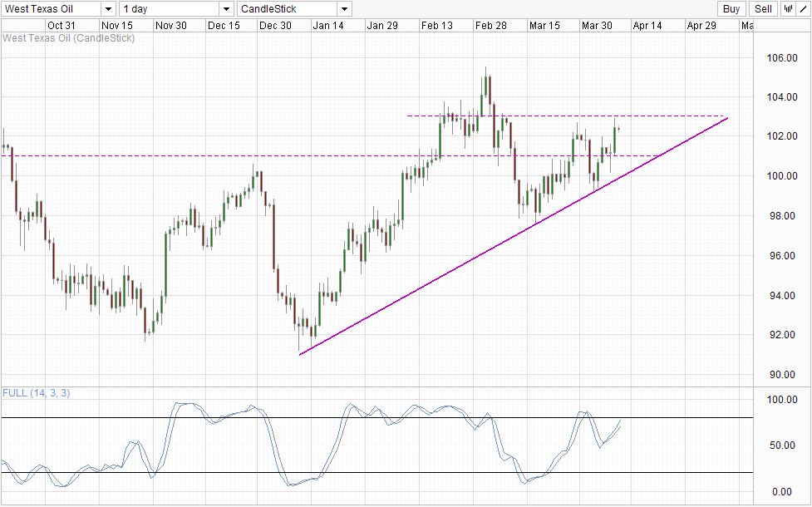Screen dimensions: 812x507
Task: Click the 104.00 price axis label
Action: tap(782, 97)
